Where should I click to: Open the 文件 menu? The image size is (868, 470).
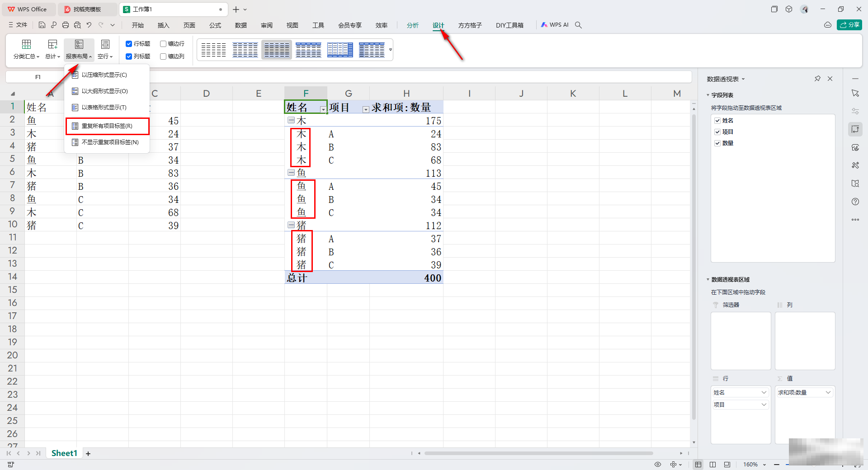point(18,25)
